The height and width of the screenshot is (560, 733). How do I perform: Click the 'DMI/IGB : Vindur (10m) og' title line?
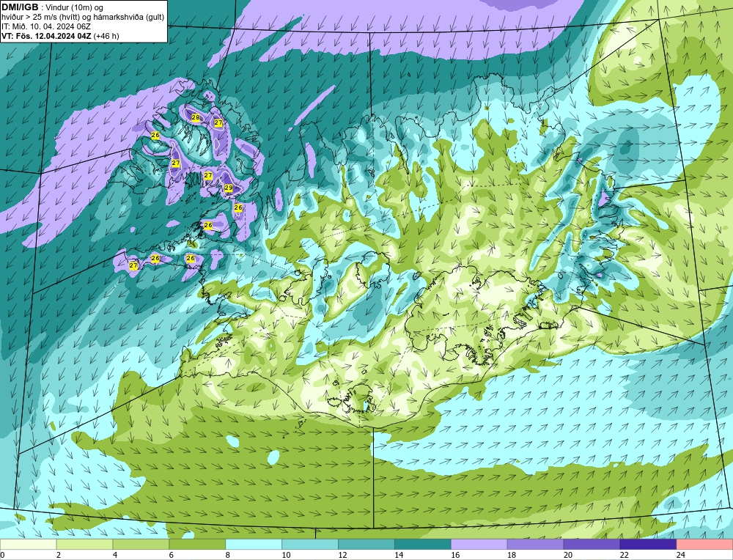(52, 7)
